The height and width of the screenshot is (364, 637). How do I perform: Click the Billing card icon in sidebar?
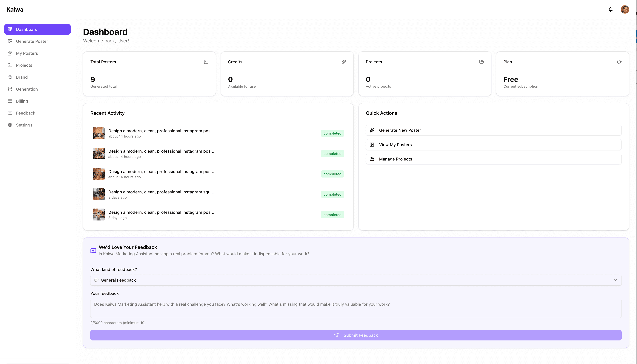(10, 101)
